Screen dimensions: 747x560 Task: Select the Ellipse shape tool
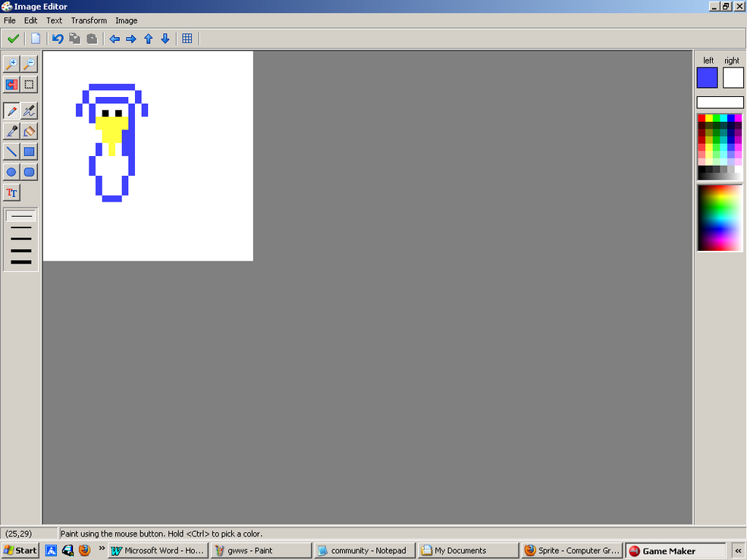pos(11,172)
